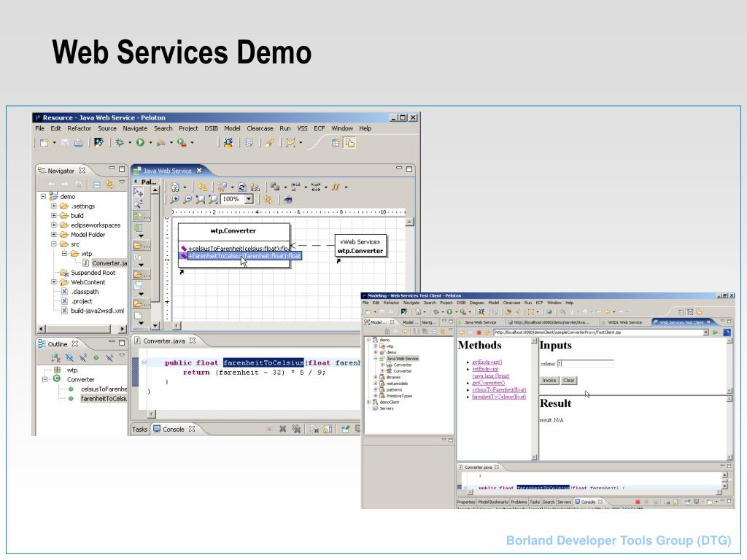
Task: Click the Refresh icon in the Test Client browser bar
Action: pos(487,332)
